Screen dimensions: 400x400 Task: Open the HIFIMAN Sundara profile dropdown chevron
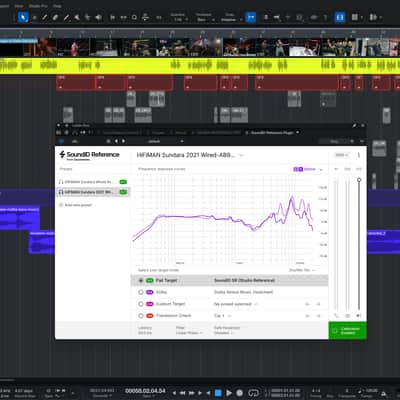click(241, 155)
